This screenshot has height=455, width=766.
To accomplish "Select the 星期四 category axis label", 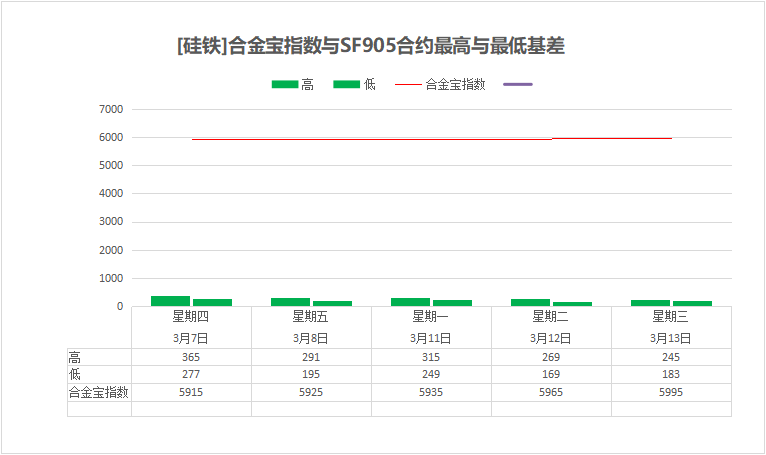I will pyautogui.click(x=191, y=317).
